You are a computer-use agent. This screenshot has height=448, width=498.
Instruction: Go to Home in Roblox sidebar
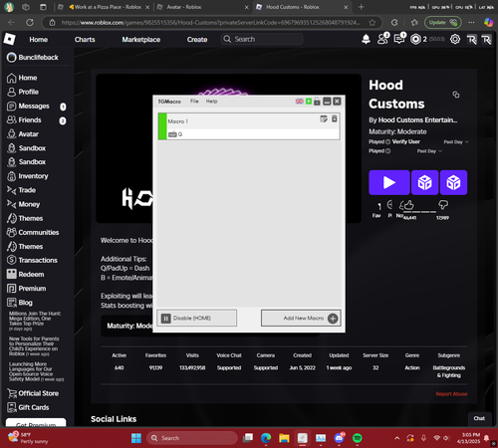(22, 78)
